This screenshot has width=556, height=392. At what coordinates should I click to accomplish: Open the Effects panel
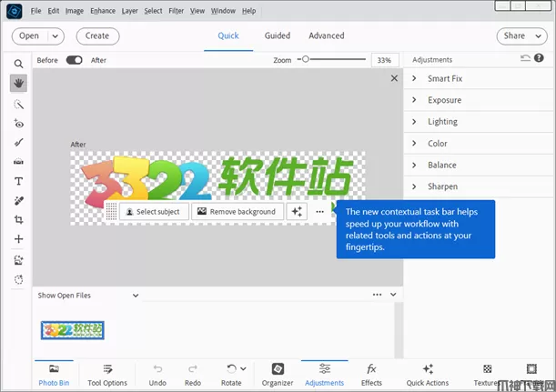(371, 375)
